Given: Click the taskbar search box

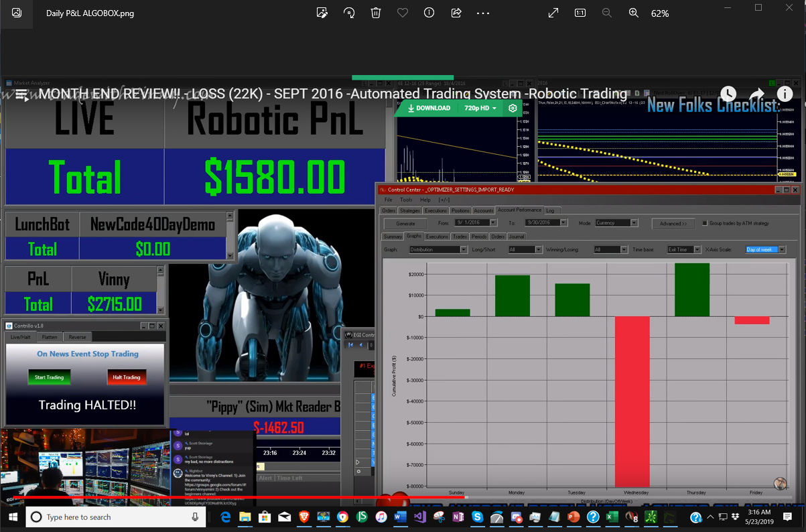Looking at the screenshot, I should click(116, 517).
